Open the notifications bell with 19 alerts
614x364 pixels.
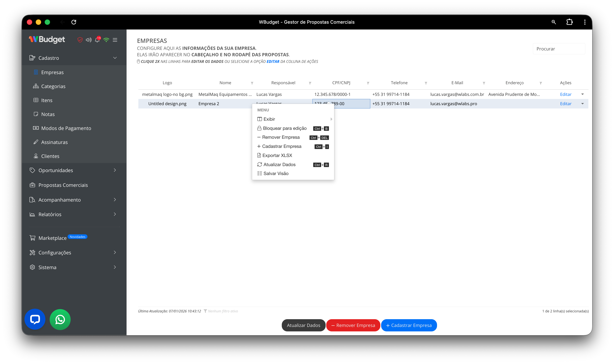click(x=97, y=40)
